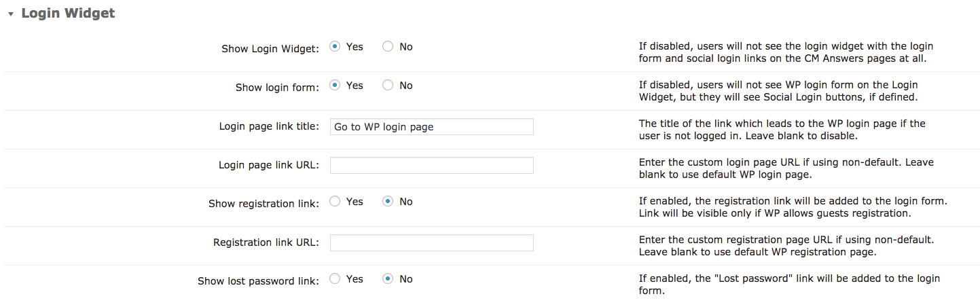This screenshot has height=307, width=980.
Task: Click the 'Show Login Widget:' label text
Action: point(270,49)
